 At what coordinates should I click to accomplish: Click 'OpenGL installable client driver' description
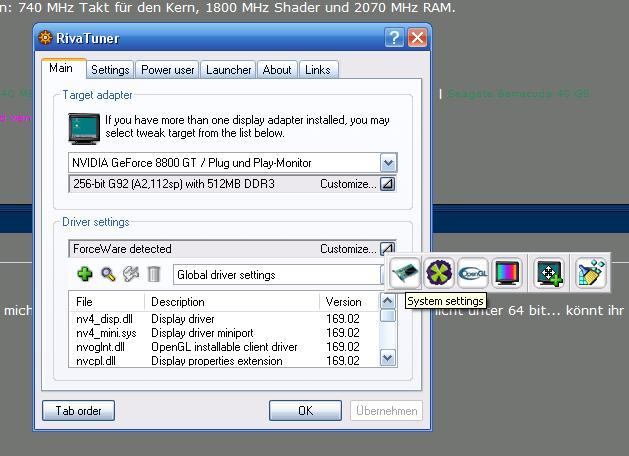(x=224, y=347)
